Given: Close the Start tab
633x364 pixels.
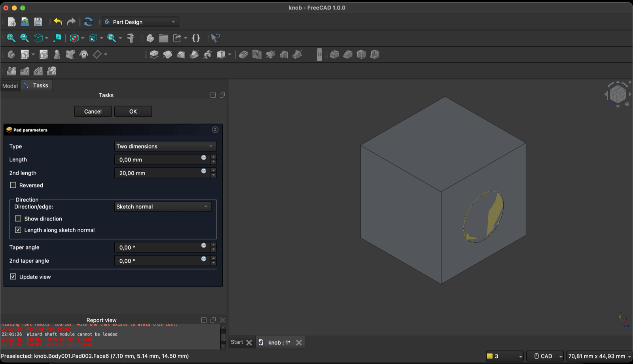Looking at the screenshot, I should 249,343.
